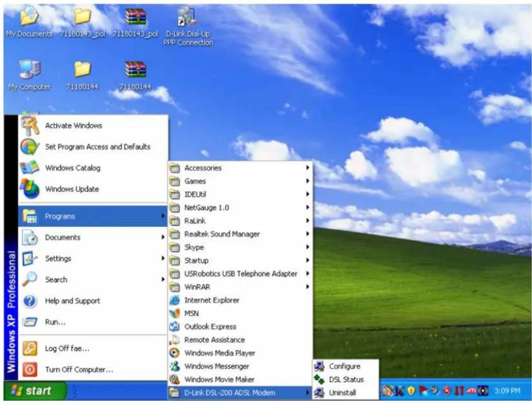Click the Search magnifying glass icon
Screen dimensions: 532x401
pos(30,279)
